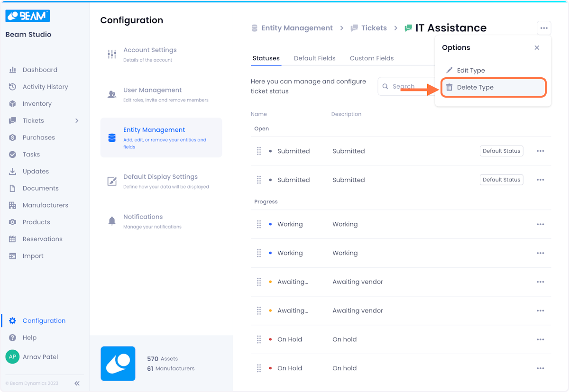Open more options for second Working row
The image size is (569, 392).
540,253
